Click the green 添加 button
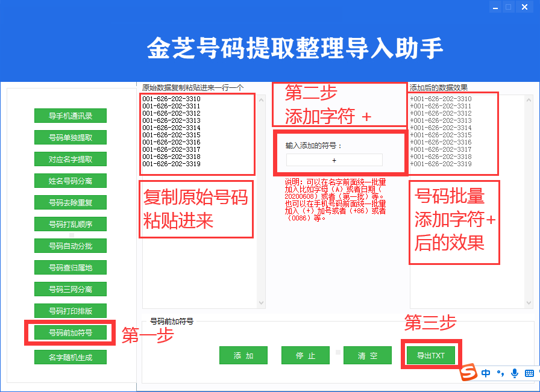540x392 pixels. 243,355
